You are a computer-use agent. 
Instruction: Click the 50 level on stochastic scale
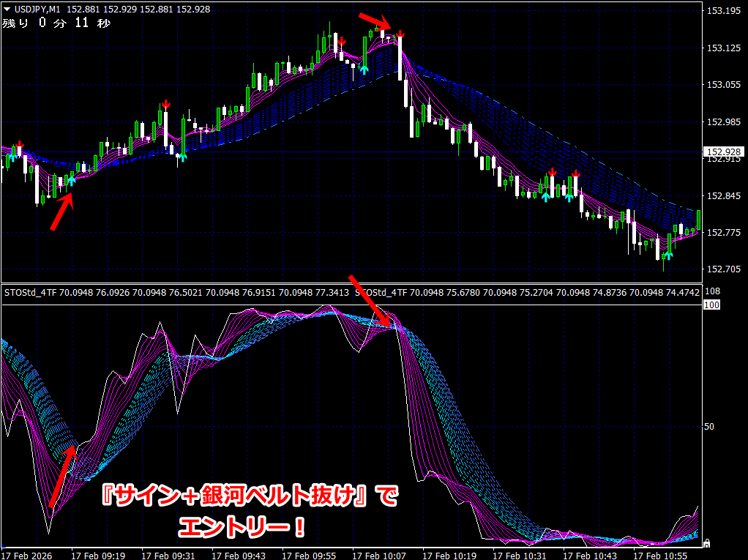(x=709, y=425)
